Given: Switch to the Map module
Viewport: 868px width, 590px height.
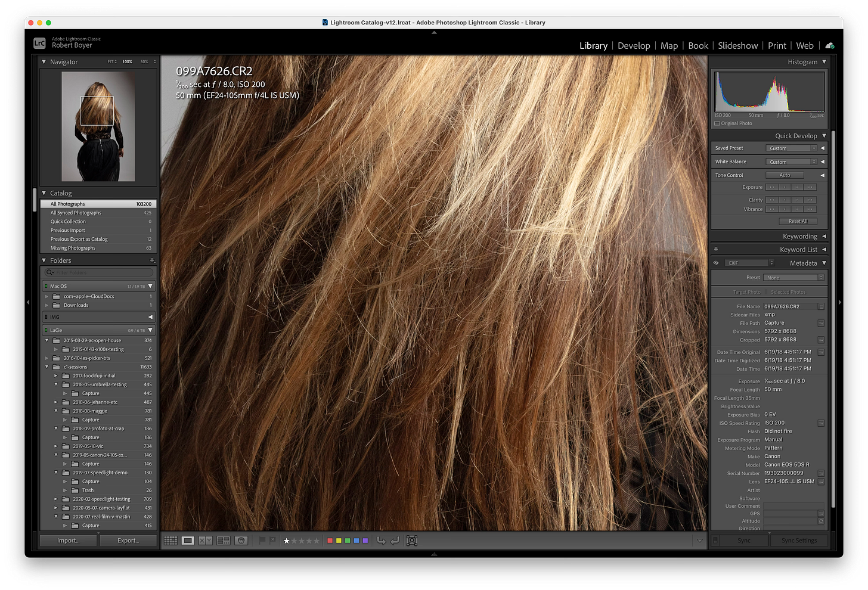Looking at the screenshot, I should [x=669, y=46].
